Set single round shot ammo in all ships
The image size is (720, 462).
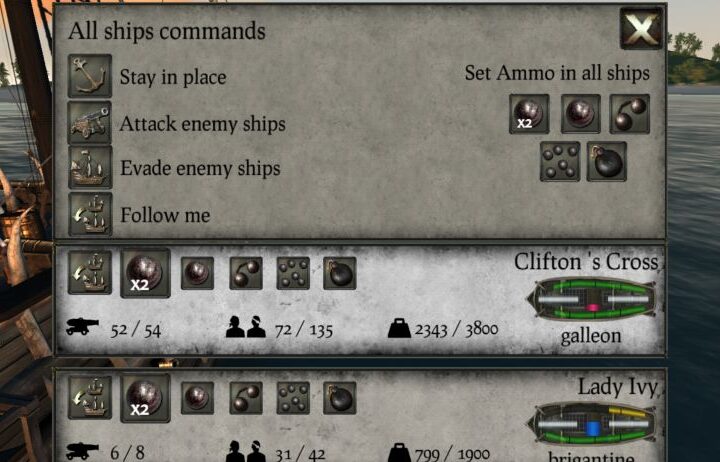coord(581,114)
